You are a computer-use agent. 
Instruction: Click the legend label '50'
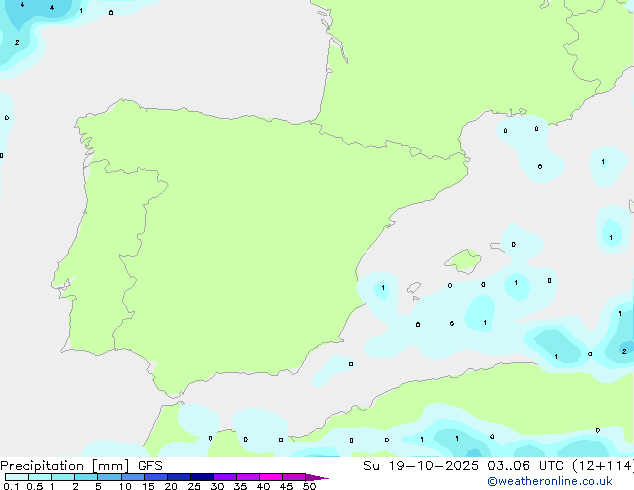click(x=309, y=486)
